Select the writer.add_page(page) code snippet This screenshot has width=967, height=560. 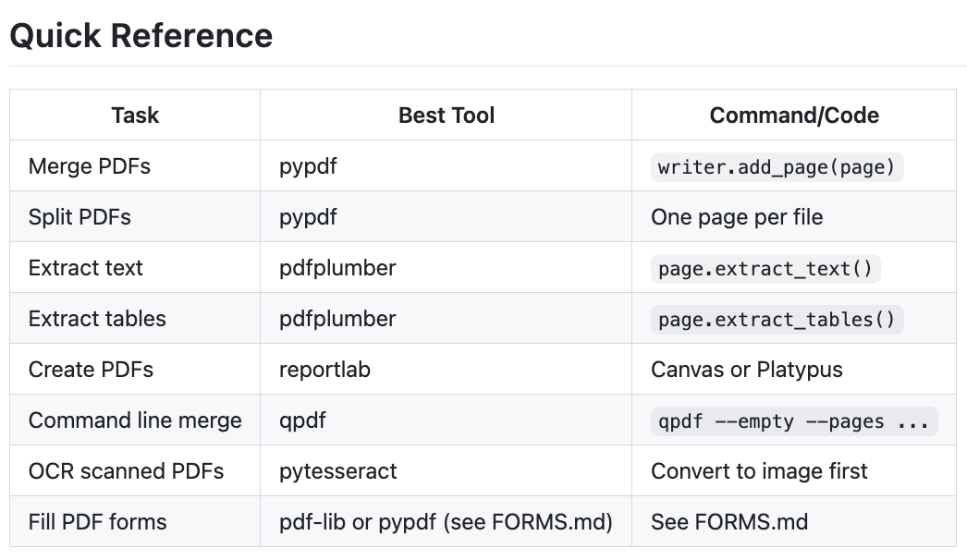(777, 167)
